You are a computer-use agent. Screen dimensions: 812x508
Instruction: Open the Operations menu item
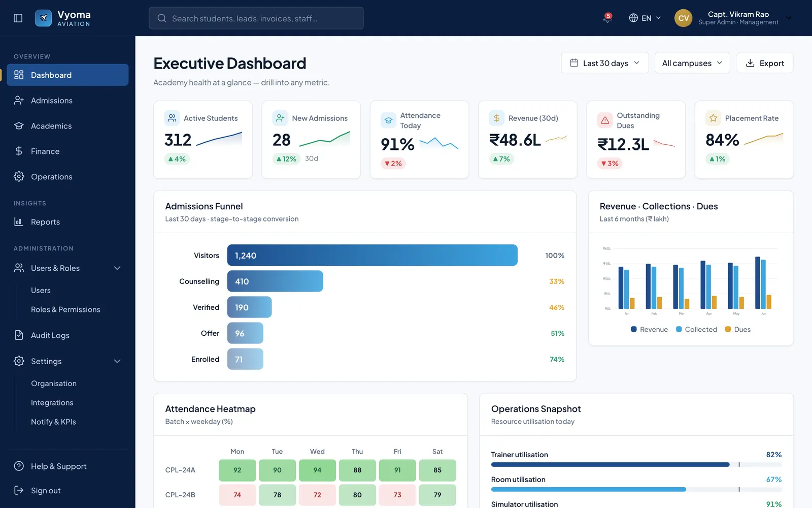(67, 177)
